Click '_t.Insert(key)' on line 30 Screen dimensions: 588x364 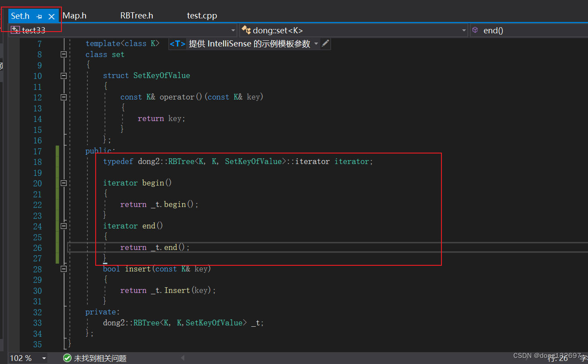[181, 290]
